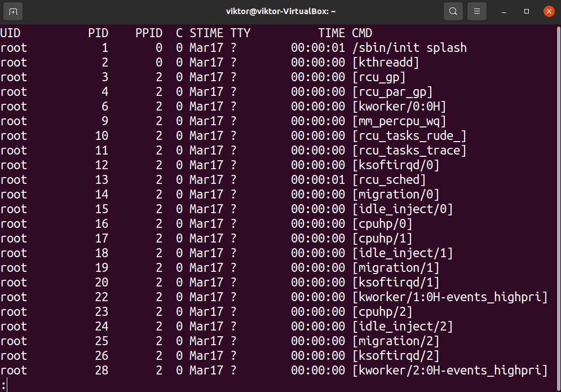Click the pager colon prompt at bottom

click(x=3, y=385)
